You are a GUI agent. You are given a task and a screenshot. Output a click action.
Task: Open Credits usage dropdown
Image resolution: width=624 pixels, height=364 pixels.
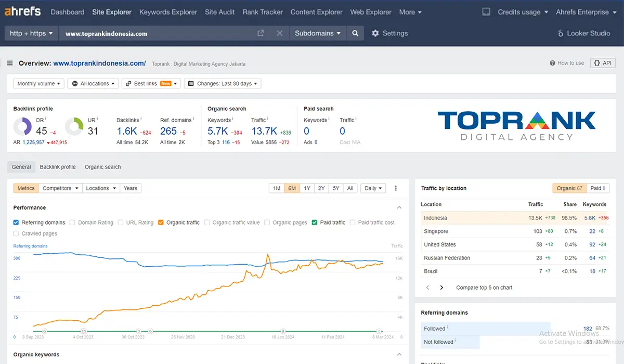coord(523,12)
